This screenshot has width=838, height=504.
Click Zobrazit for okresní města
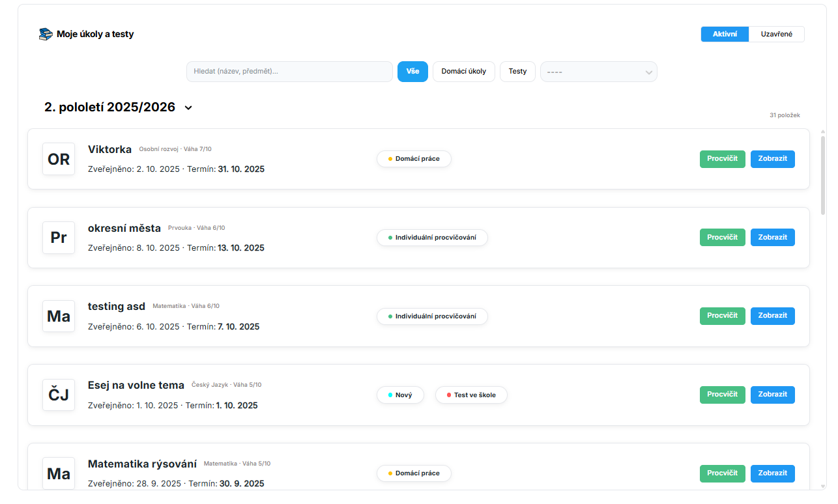(x=773, y=238)
